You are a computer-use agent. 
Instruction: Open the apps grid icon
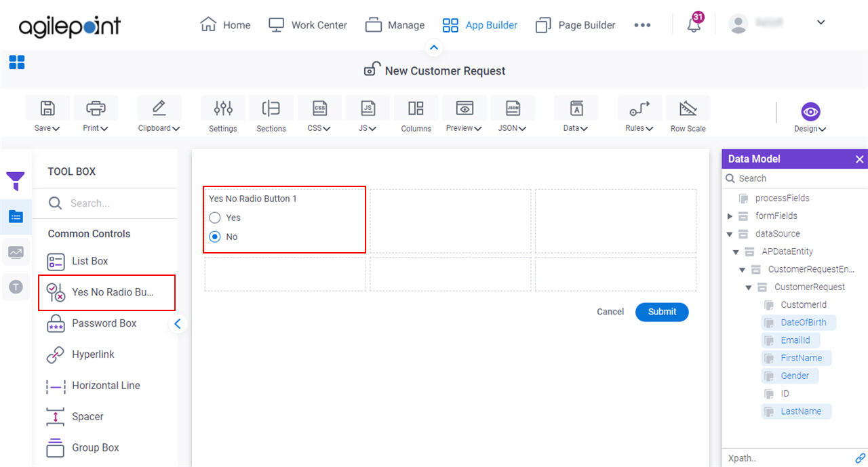click(17, 62)
